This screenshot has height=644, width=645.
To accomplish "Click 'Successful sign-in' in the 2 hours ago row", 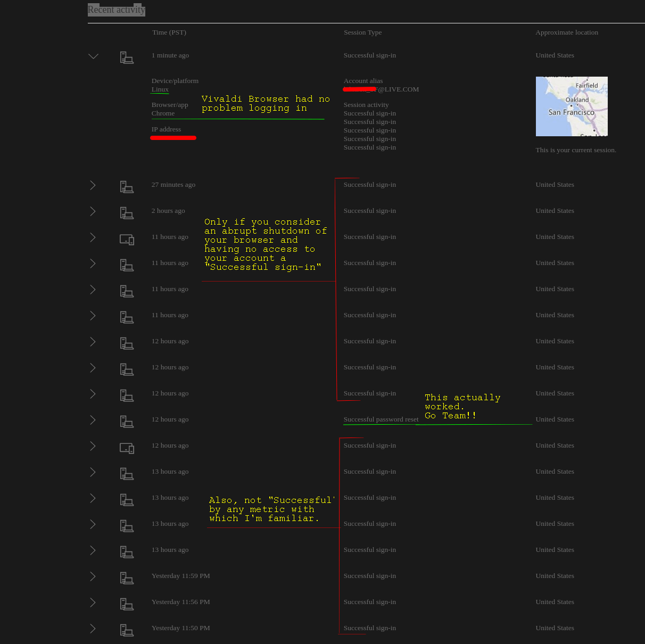I will click(x=370, y=211).
